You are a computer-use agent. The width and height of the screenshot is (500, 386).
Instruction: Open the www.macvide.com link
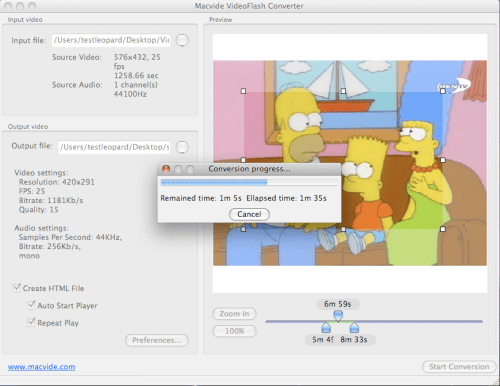[x=42, y=367]
